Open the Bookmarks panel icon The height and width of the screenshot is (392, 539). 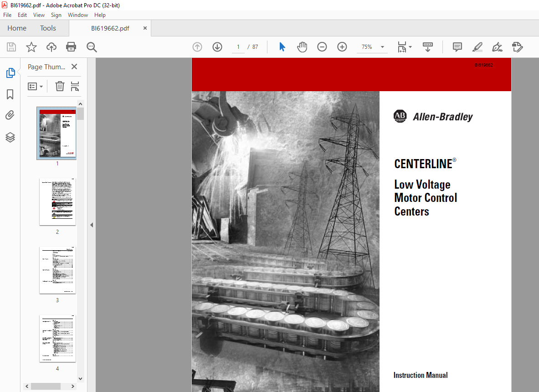pos(10,94)
